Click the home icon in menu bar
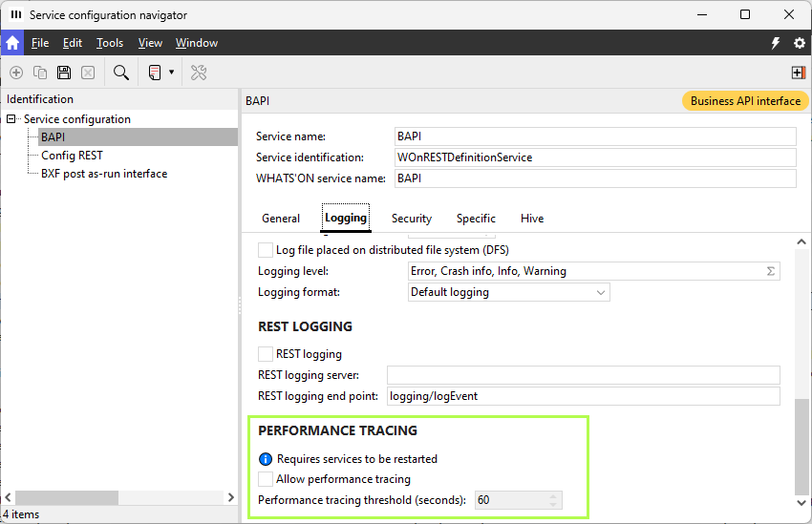The image size is (812, 524). [12, 43]
